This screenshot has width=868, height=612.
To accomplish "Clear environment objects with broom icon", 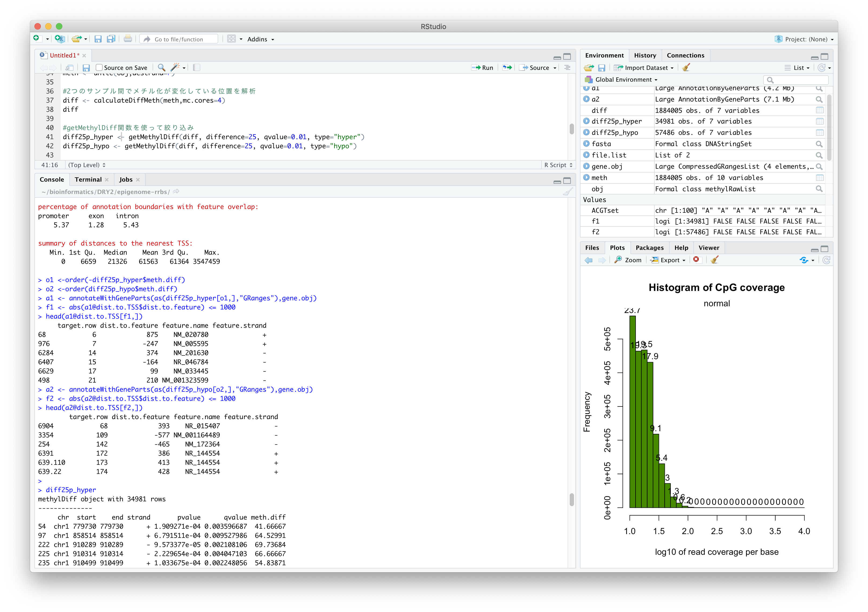I will tap(686, 68).
